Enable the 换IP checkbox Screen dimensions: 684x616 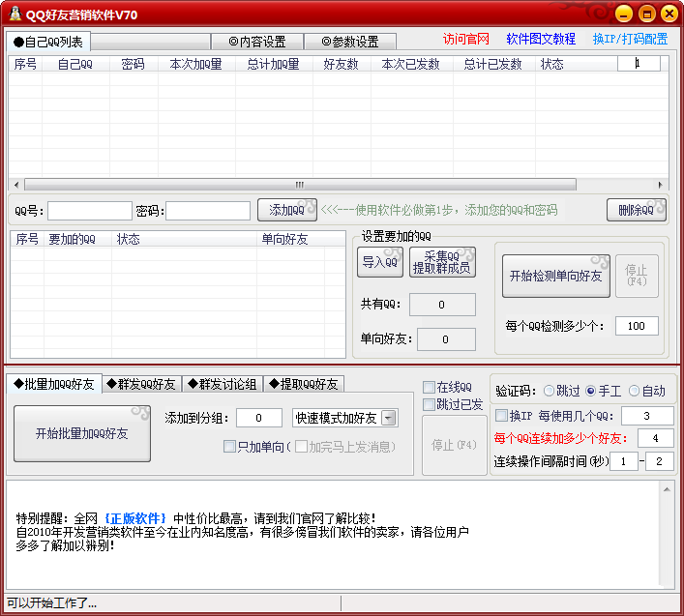502,416
